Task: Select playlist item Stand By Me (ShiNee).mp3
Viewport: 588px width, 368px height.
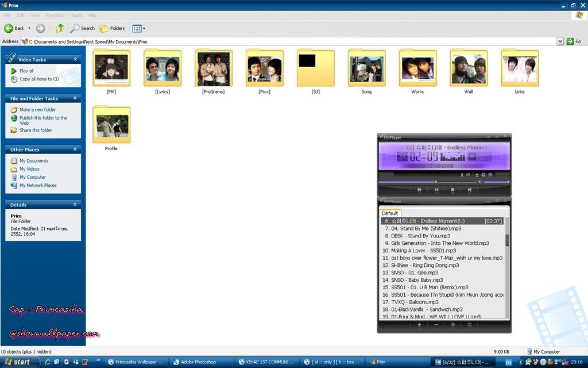Action: coord(443,228)
